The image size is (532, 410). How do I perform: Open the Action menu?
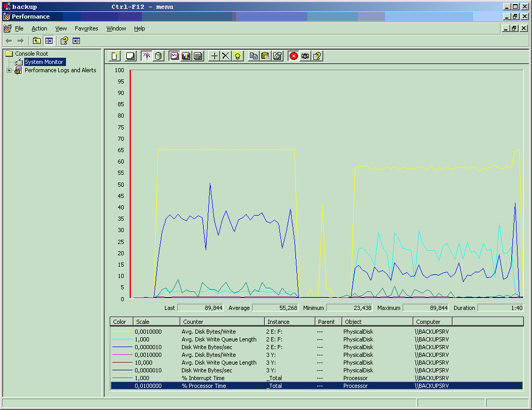coord(39,28)
